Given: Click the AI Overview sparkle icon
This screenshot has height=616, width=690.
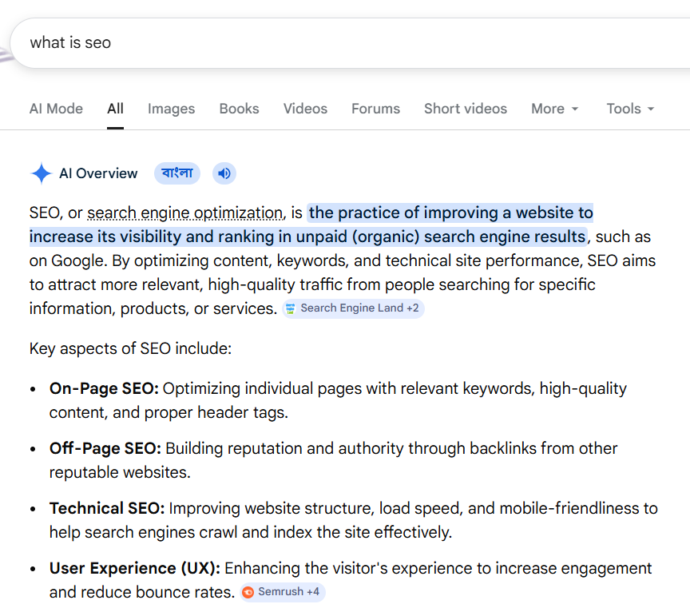Looking at the screenshot, I should coord(41,173).
